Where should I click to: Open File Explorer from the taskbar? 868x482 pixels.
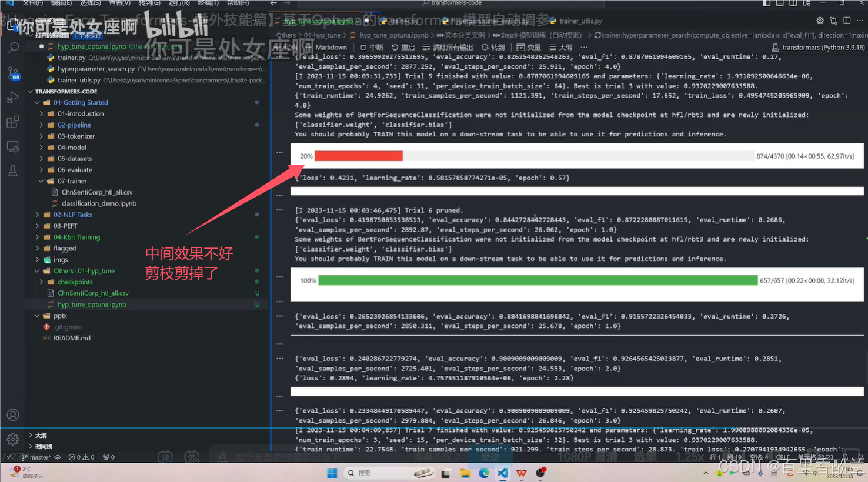click(465, 473)
